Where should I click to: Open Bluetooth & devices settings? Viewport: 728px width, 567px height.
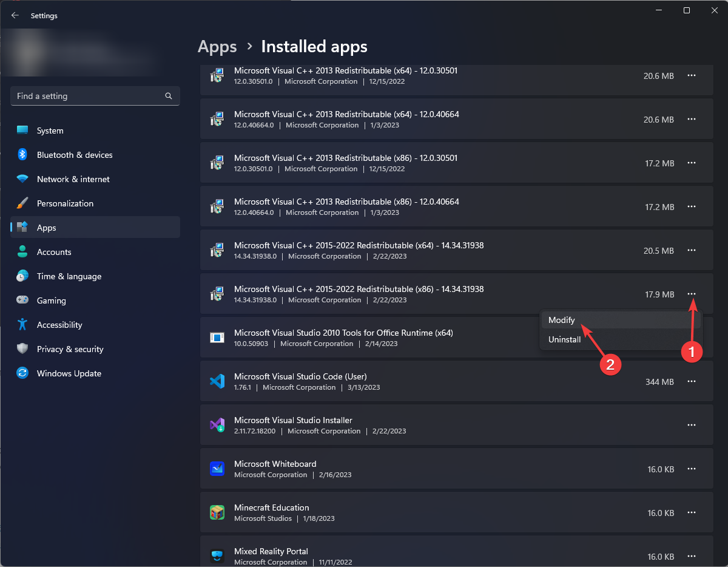pyautogui.click(x=95, y=155)
